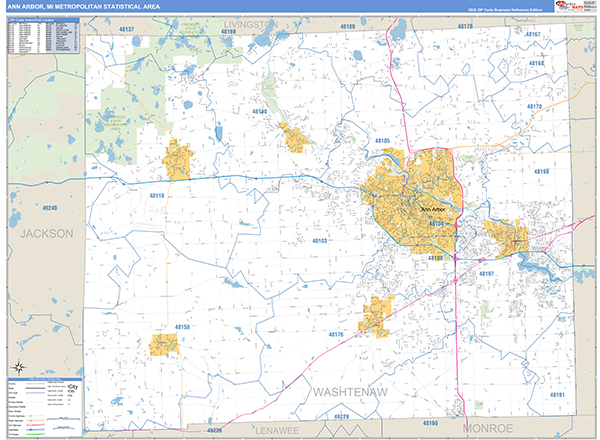Select ZIP code 48118 label
The height and width of the screenshot is (440, 600).
pyautogui.click(x=158, y=195)
